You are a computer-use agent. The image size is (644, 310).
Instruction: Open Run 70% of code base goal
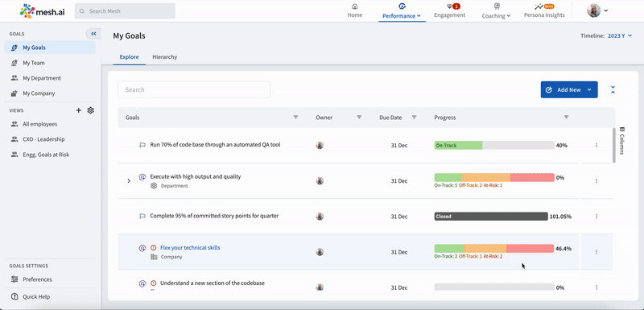click(215, 144)
